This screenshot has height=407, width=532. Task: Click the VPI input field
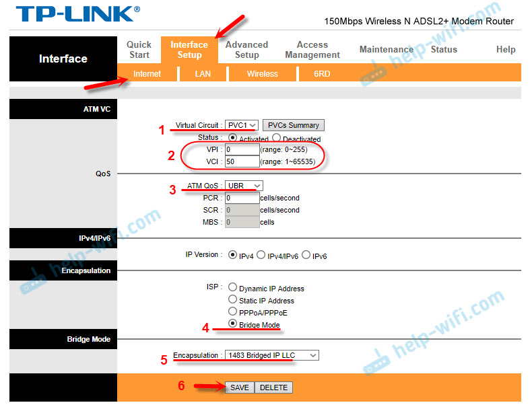[x=242, y=149]
